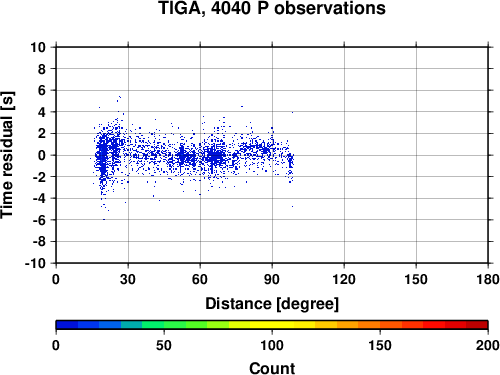The width and height of the screenshot is (500, 375).
Task: Click the outlier point near -6 seconds
Action: point(104,219)
